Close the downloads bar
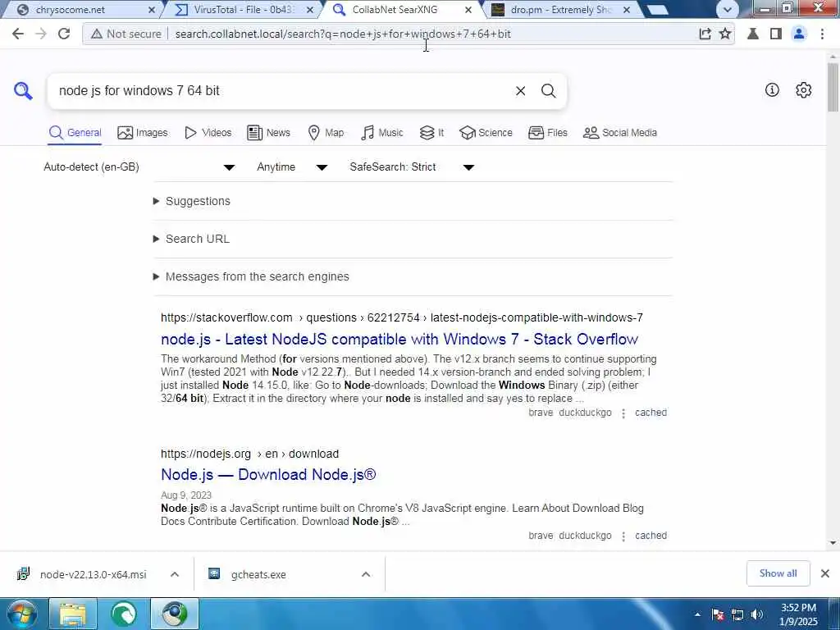The image size is (840, 630). pyautogui.click(x=825, y=573)
